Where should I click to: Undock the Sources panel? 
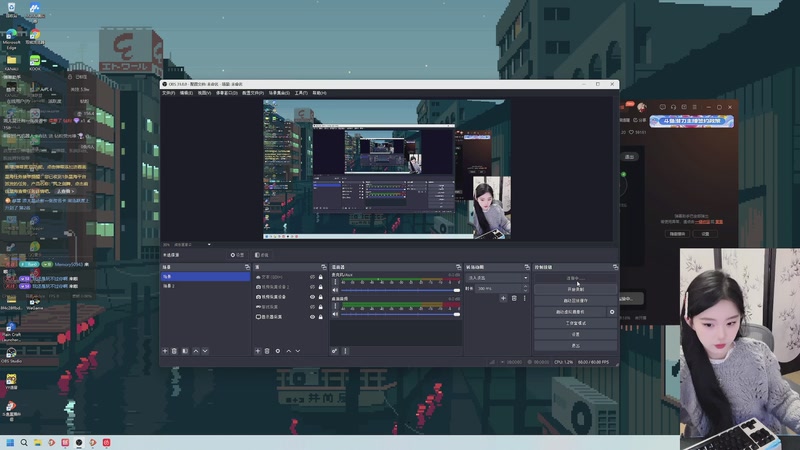(323, 267)
